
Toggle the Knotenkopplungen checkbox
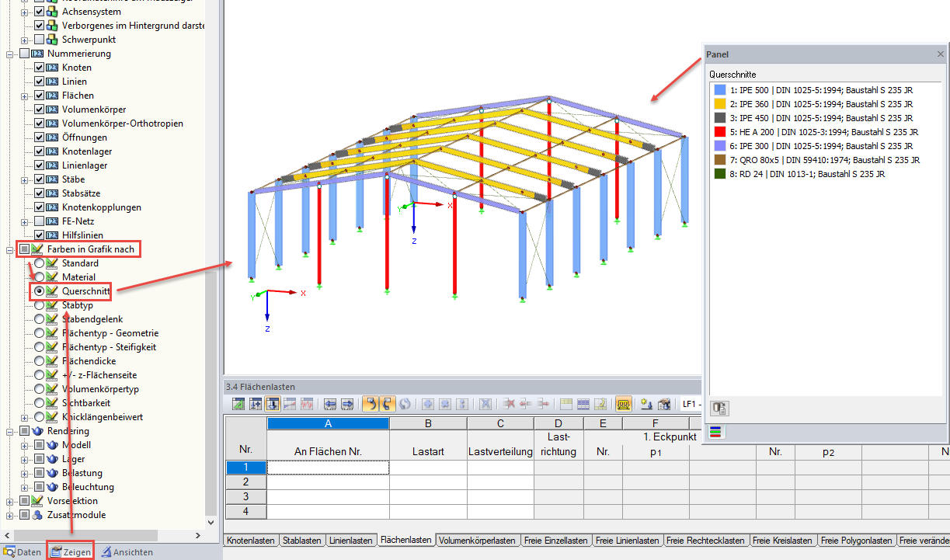point(39,207)
